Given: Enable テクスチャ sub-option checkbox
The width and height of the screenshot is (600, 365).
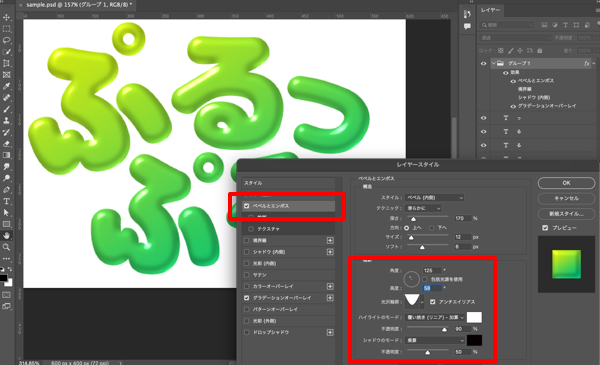Looking at the screenshot, I should click(x=251, y=229).
